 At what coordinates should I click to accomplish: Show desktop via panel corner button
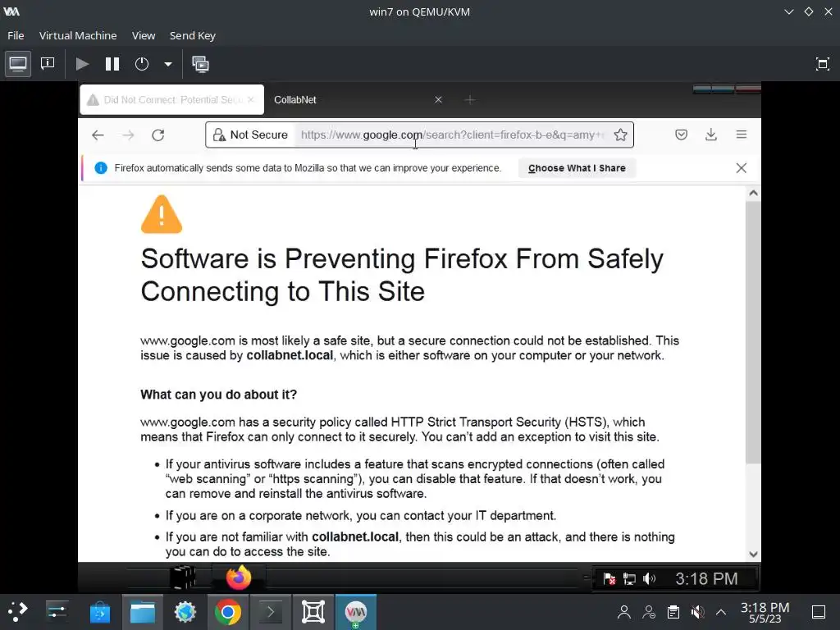819,612
